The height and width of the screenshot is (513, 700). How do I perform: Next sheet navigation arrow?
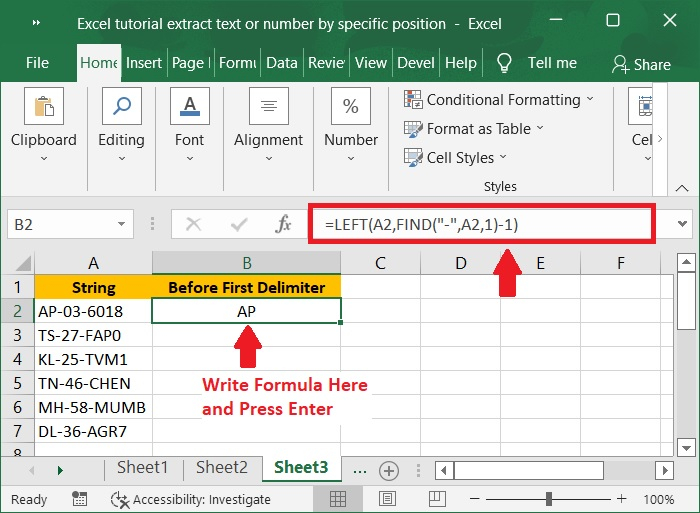[60, 470]
